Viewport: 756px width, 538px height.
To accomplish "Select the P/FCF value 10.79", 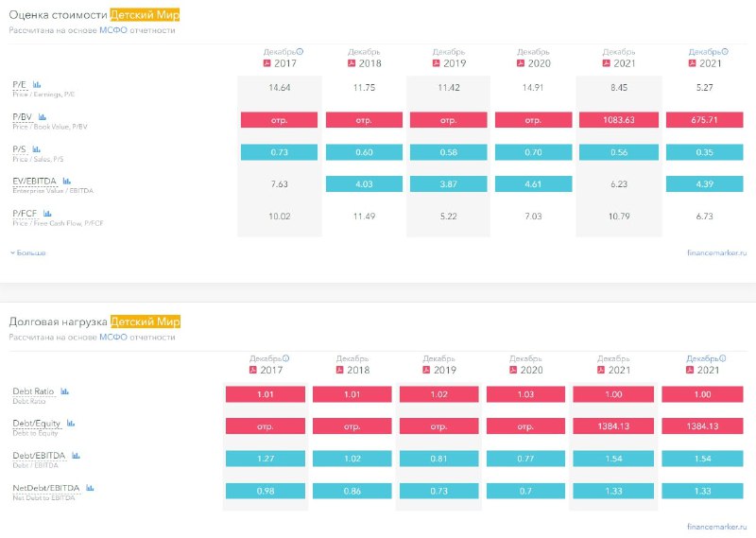I will pos(619,217).
